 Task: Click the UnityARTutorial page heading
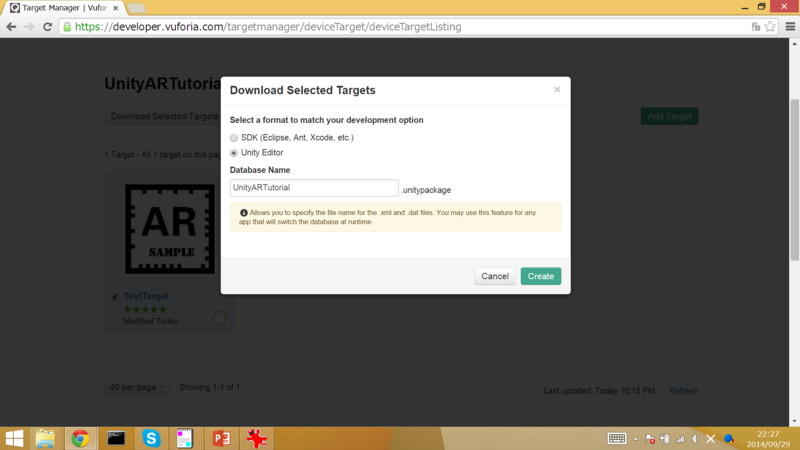pos(162,84)
